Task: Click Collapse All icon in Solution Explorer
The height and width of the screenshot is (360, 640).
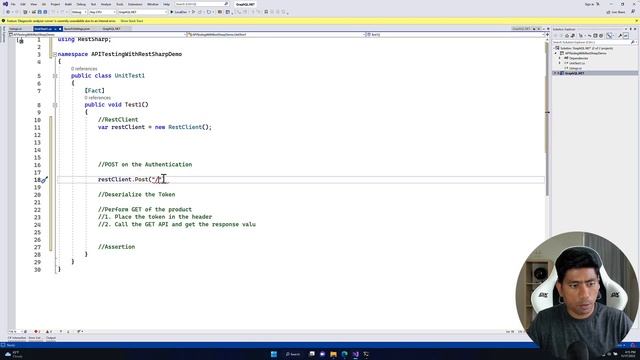Action: tap(595, 36)
